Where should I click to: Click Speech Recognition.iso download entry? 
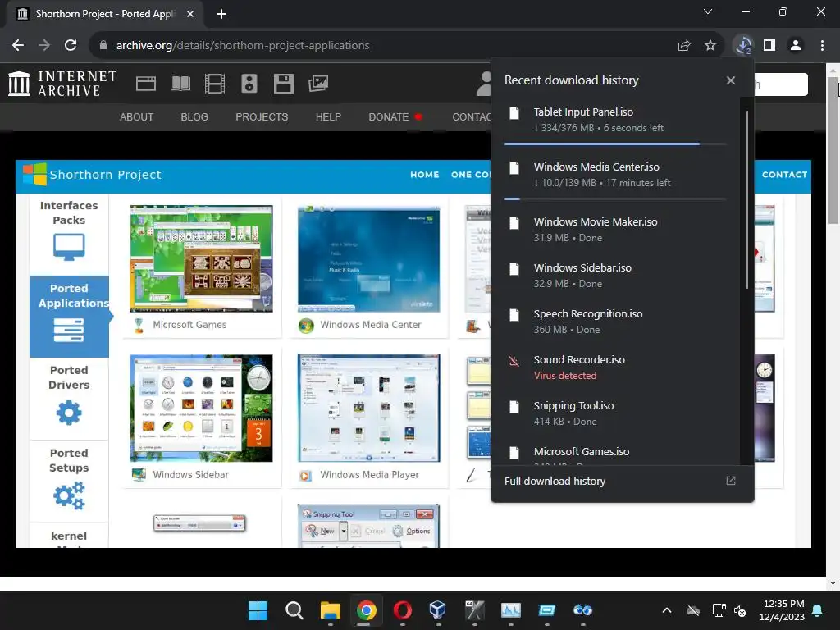(615, 322)
